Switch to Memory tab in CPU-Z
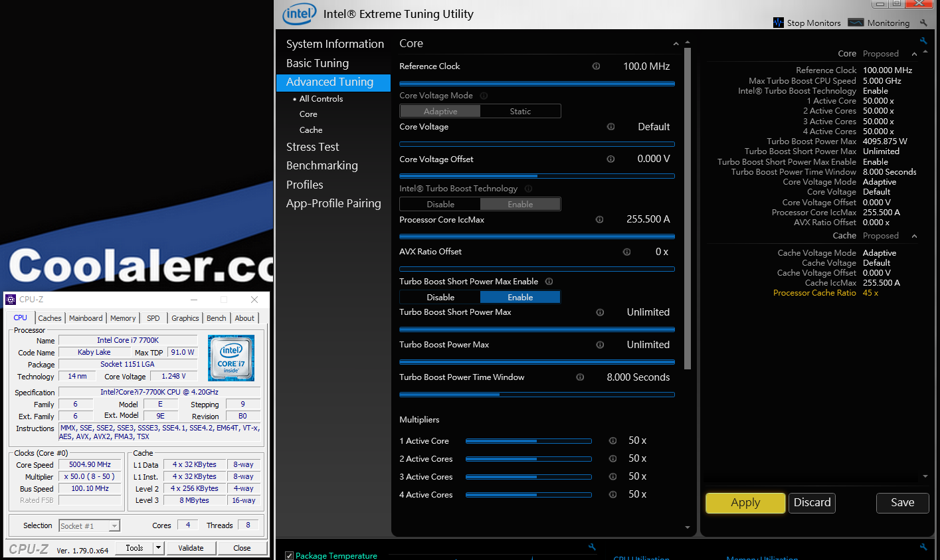Screen dimensions: 940x560 pyautogui.click(x=123, y=318)
